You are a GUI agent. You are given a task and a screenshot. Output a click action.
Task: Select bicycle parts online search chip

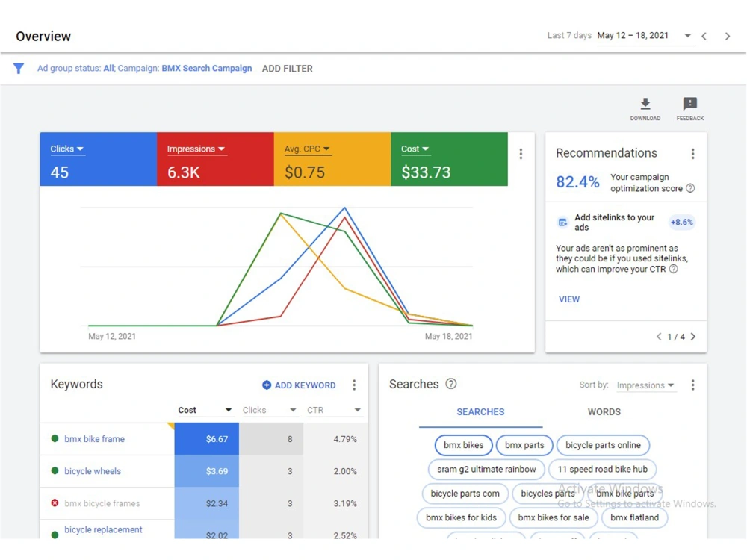click(603, 445)
